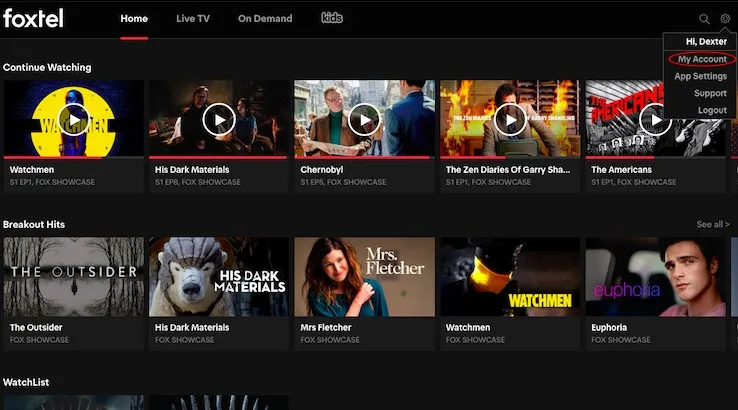
Task: Open the Kids section icon
Action: [332, 18]
